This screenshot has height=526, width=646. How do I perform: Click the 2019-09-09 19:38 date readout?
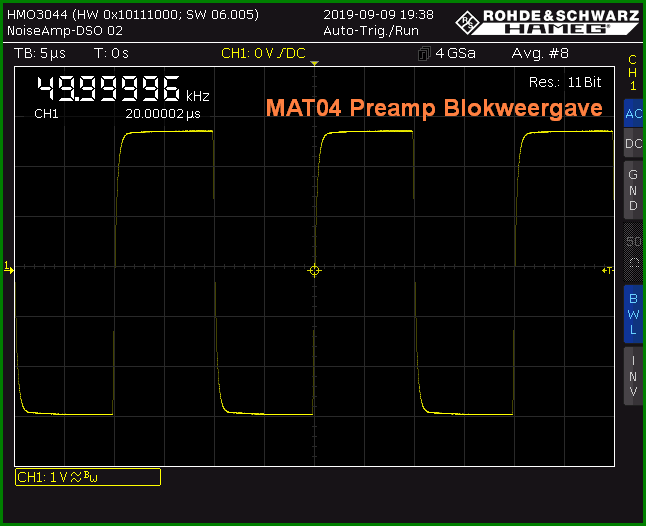point(378,15)
